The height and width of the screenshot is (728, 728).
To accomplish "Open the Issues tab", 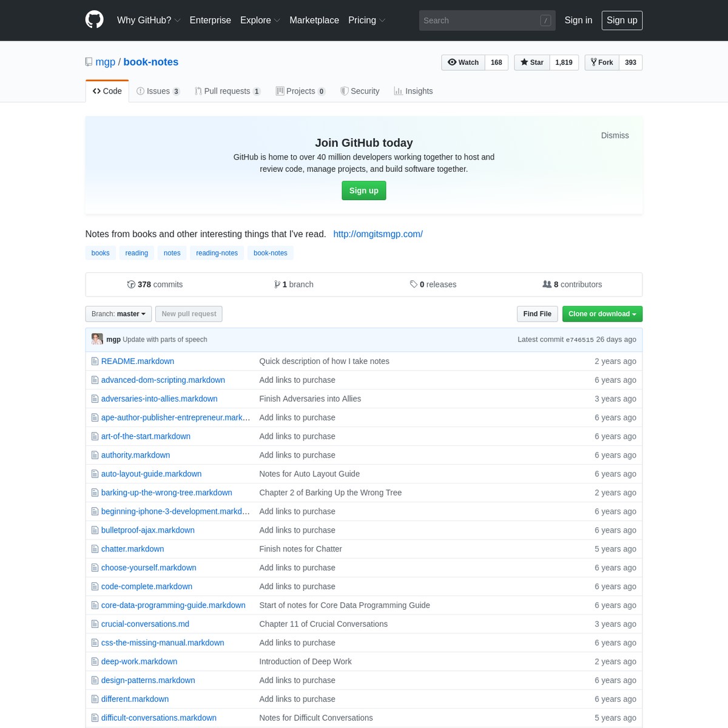I will coord(158,91).
